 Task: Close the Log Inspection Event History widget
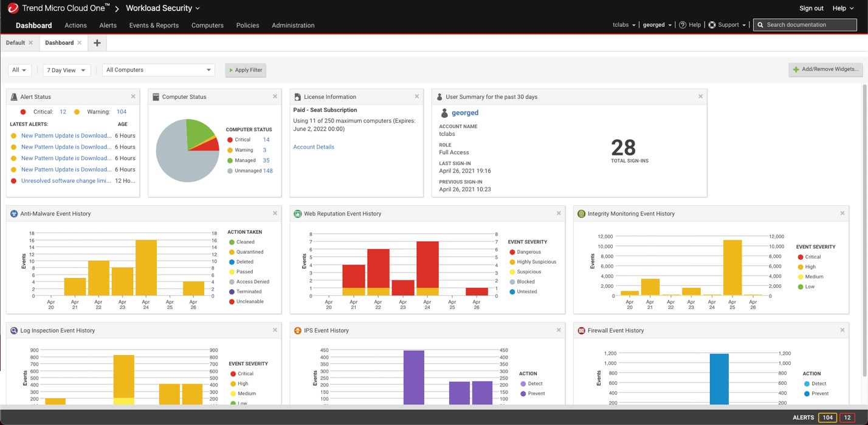tap(275, 330)
